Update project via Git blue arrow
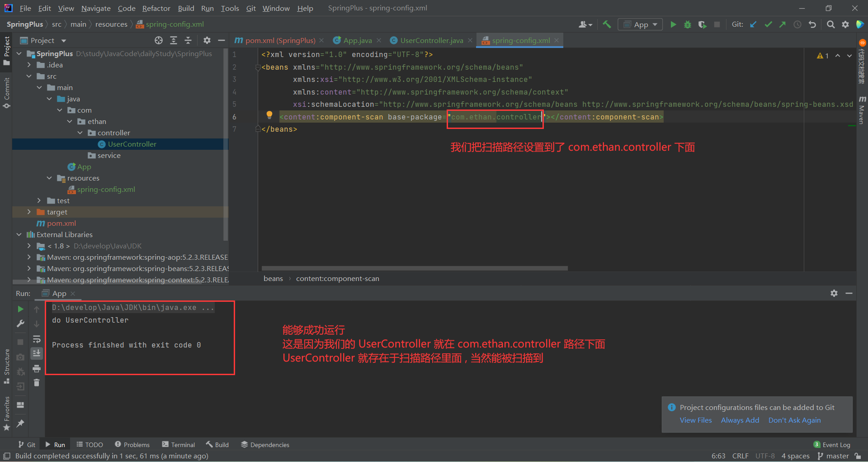This screenshot has width=868, height=462. pyautogui.click(x=753, y=24)
